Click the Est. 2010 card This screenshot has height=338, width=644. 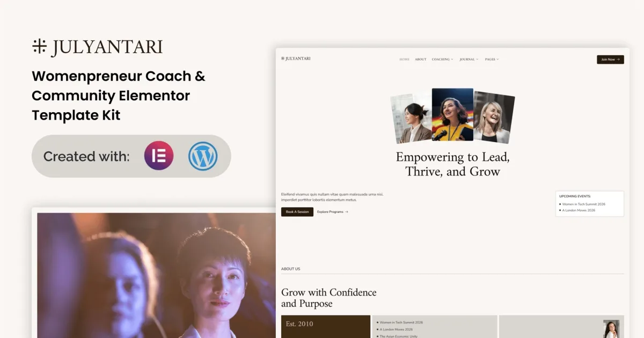(326, 326)
